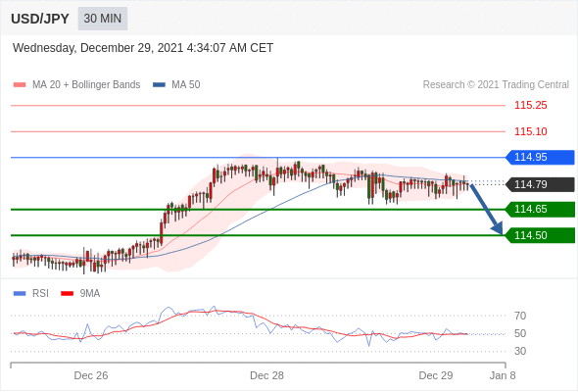
Task: Select the USD/JPY pair title
Action: click(x=40, y=19)
